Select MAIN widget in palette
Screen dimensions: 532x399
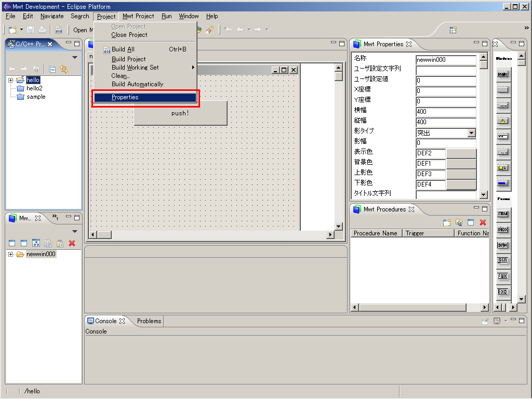[x=503, y=74]
